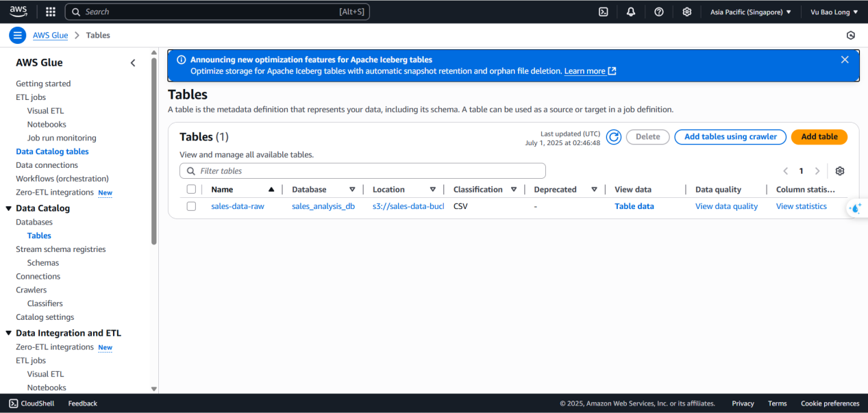Screen dimensions: 868x413
Task: Open the s3://sales-data-buc location link
Action: [x=408, y=206]
